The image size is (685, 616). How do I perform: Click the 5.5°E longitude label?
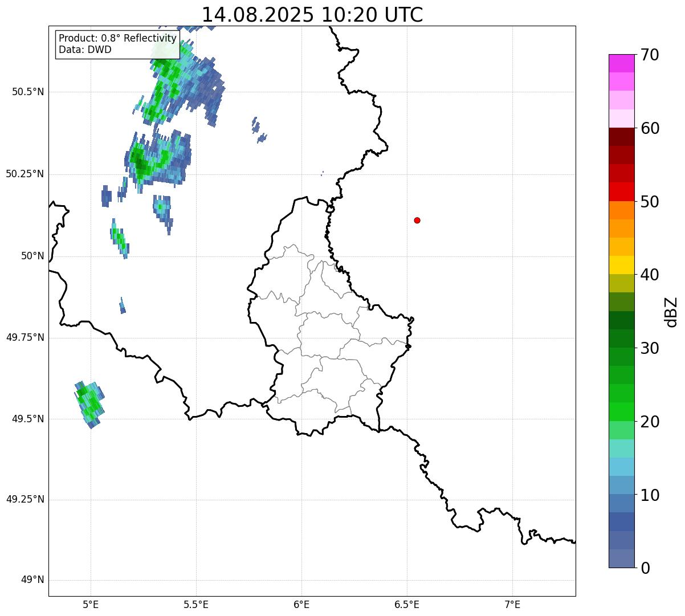[x=196, y=604]
